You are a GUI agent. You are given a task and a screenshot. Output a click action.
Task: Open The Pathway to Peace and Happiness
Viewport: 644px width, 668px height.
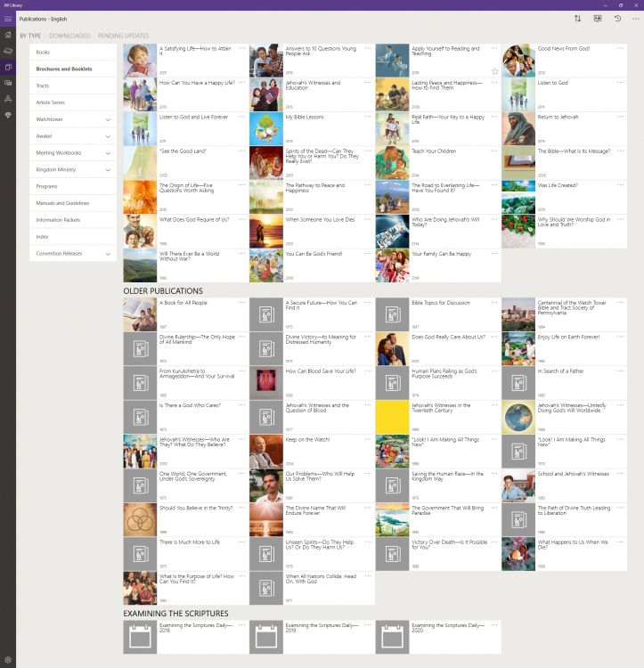point(312,197)
